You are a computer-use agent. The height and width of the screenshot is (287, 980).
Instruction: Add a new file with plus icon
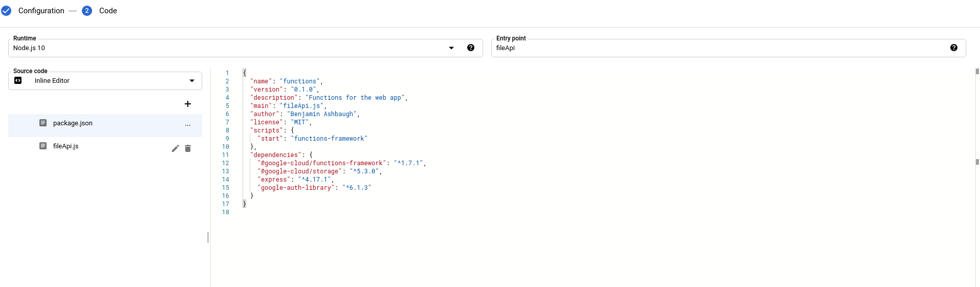188,104
